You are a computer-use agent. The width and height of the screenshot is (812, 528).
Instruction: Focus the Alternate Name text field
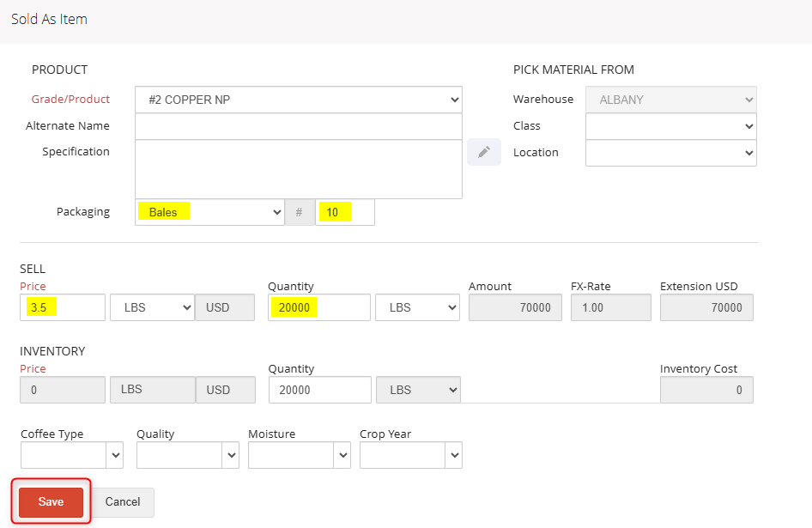(298, 126)
